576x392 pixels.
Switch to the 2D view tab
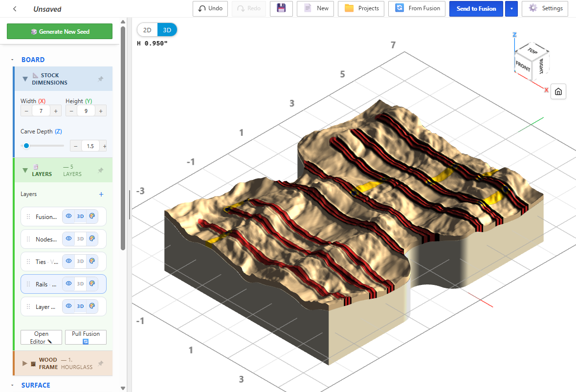tap(147, 30)
